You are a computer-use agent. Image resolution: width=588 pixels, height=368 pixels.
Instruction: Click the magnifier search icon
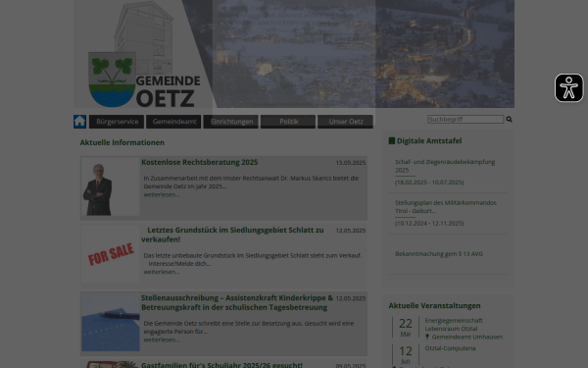coord(509,119)
